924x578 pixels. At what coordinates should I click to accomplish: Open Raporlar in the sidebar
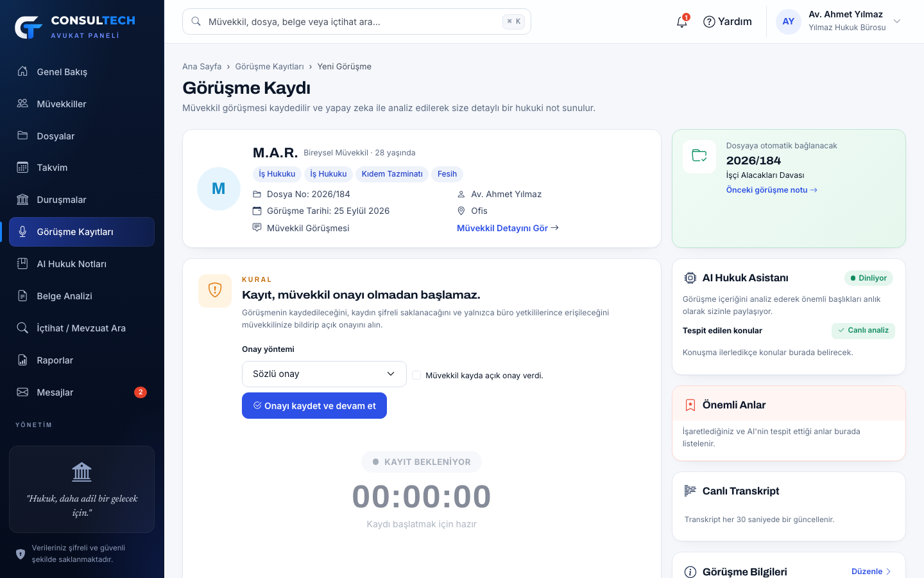click(x=82, y=360)
